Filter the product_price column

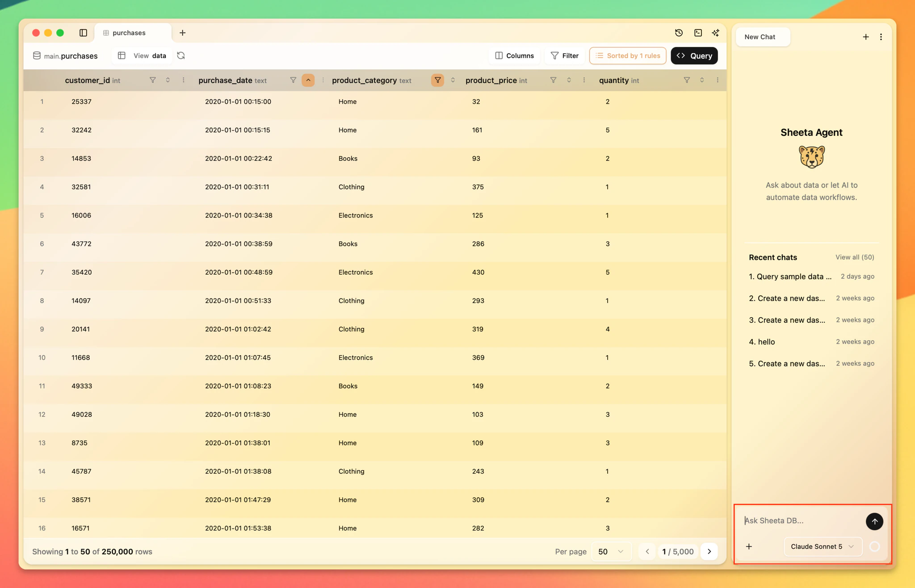click(554, 80)
